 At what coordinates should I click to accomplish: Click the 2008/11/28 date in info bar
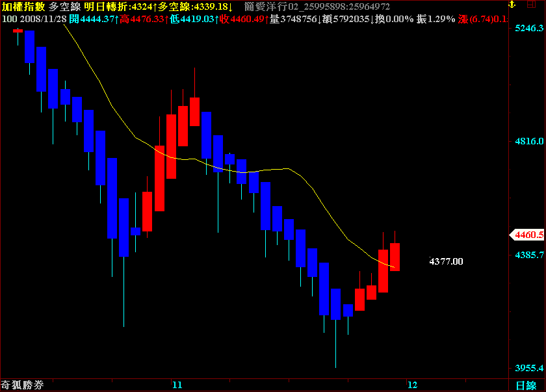click(x=43, y=19)
